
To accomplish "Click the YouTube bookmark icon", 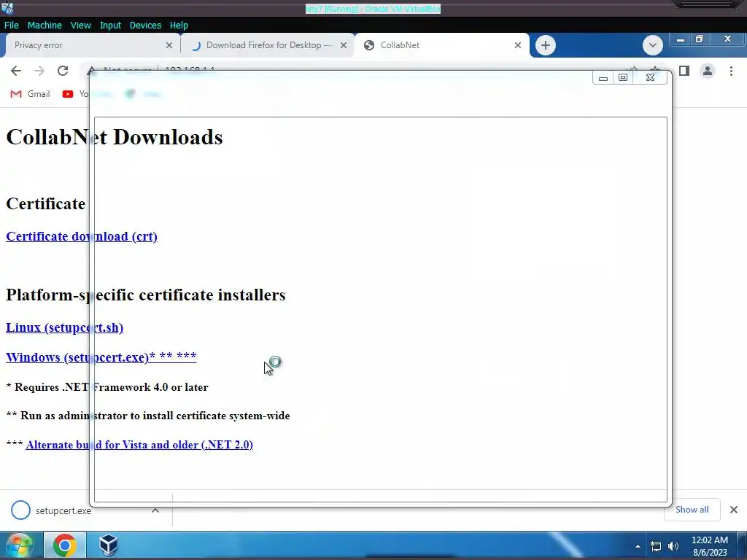I will pos(68,94).
